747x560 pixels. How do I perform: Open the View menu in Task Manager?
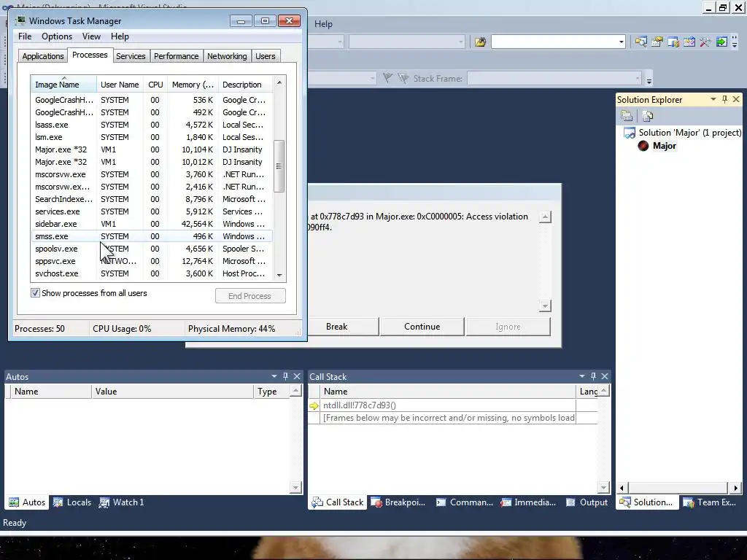91,36
